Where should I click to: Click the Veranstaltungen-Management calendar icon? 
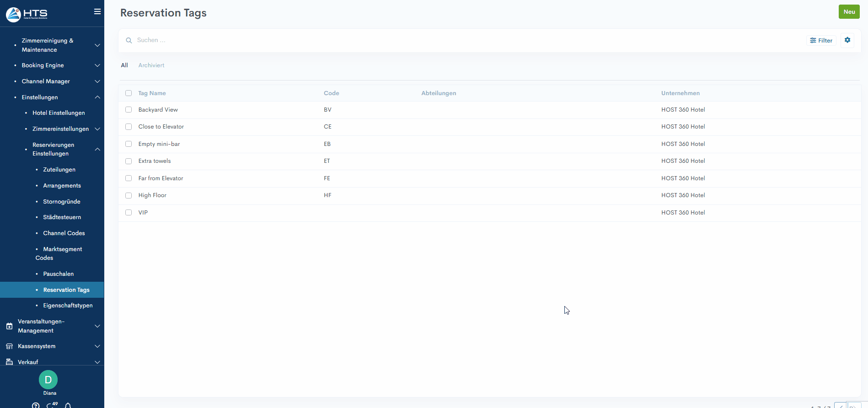coord(9,326)
